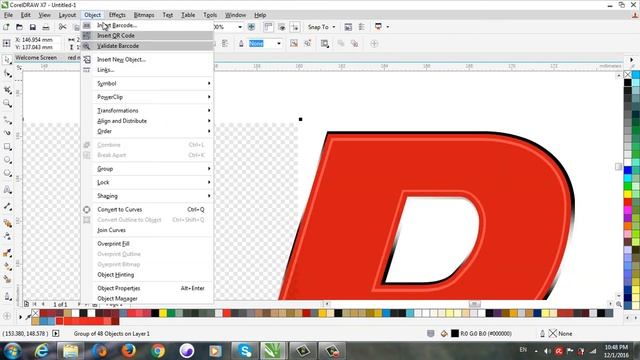Image resolution: width=640 pixels, height=360 pixels.
Task: Pick black swatch below no-color in right palette
Action: point(628,82)
